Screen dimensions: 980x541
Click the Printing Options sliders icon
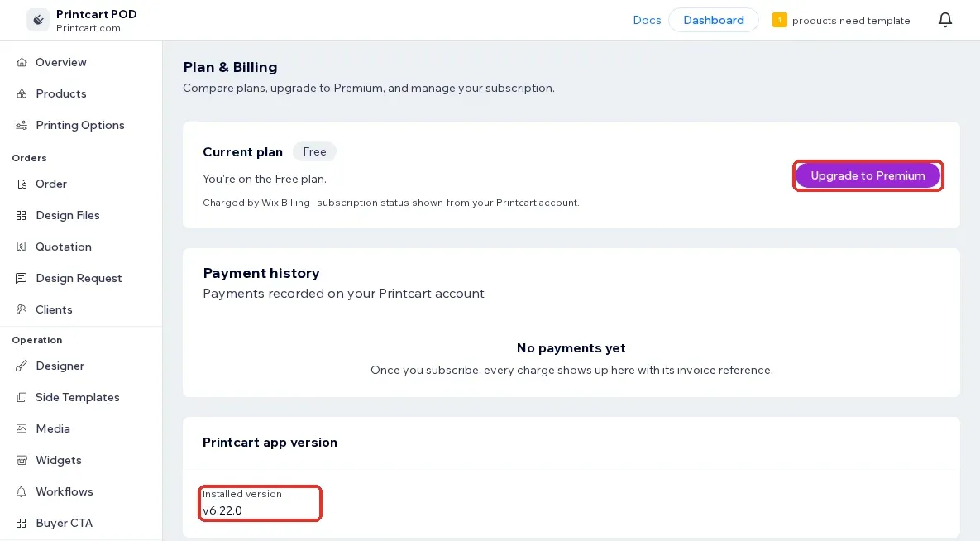point(22,125)
